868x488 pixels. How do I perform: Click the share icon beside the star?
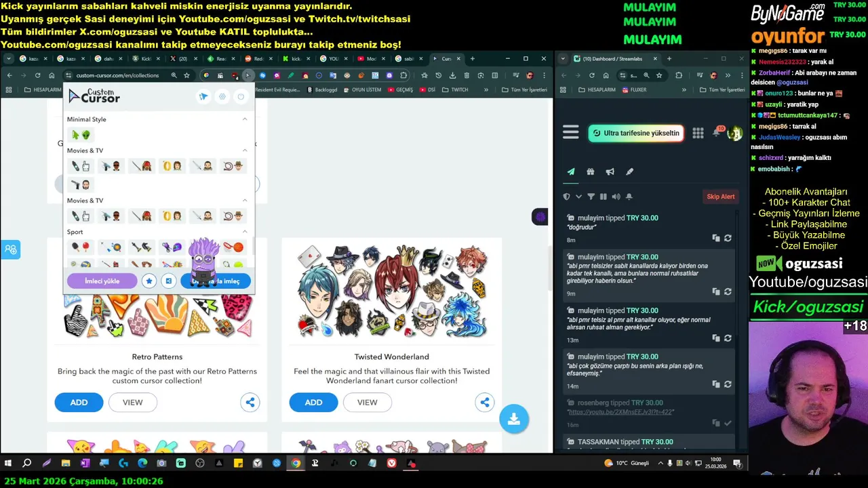coord(168,281)
